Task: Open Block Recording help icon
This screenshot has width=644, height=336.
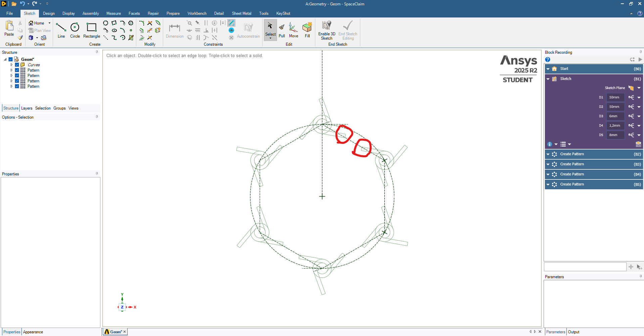Action: (x=548, y=59)
